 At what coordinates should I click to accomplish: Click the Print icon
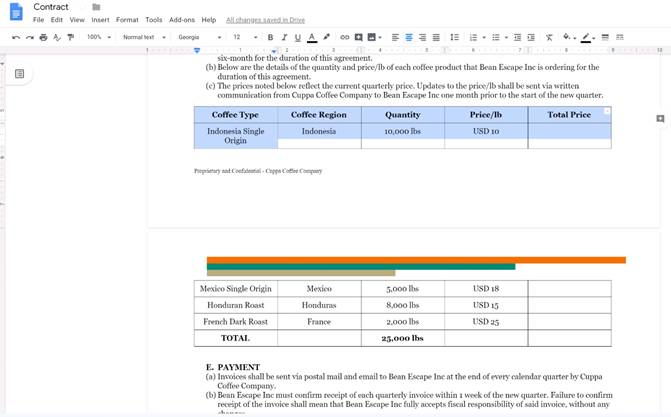pos(43,37)
